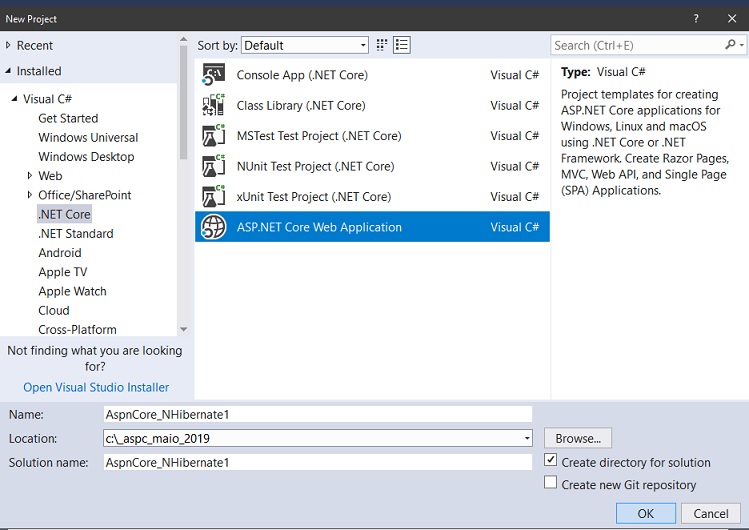Screen dimensions: 749x530
Task: Switch to medium icons list view
Action: coord(402,45)
